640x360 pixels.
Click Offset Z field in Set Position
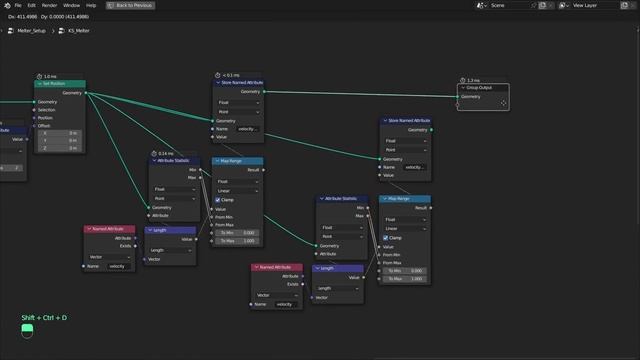click(60, 148)
